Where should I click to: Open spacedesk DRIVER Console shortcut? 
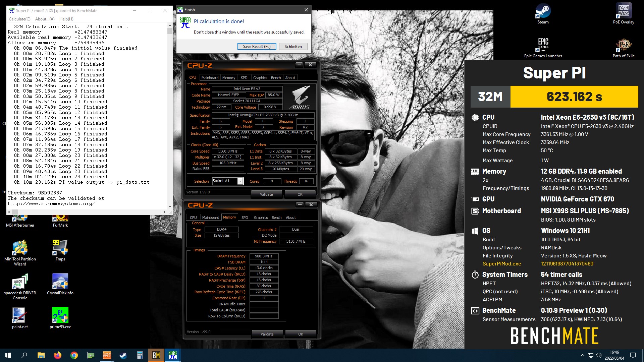coord(20,287)
